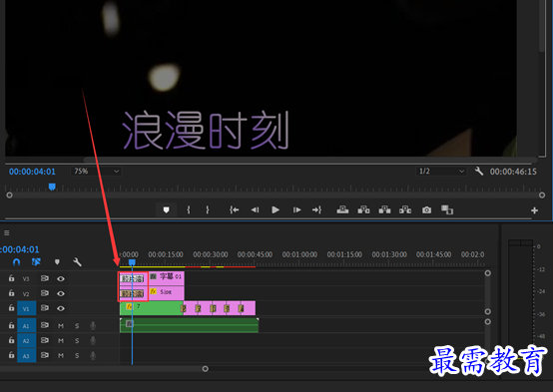This screenshot has width=553, height=392.
Task: Toggle lock on track V1
Action: point(12,308)
